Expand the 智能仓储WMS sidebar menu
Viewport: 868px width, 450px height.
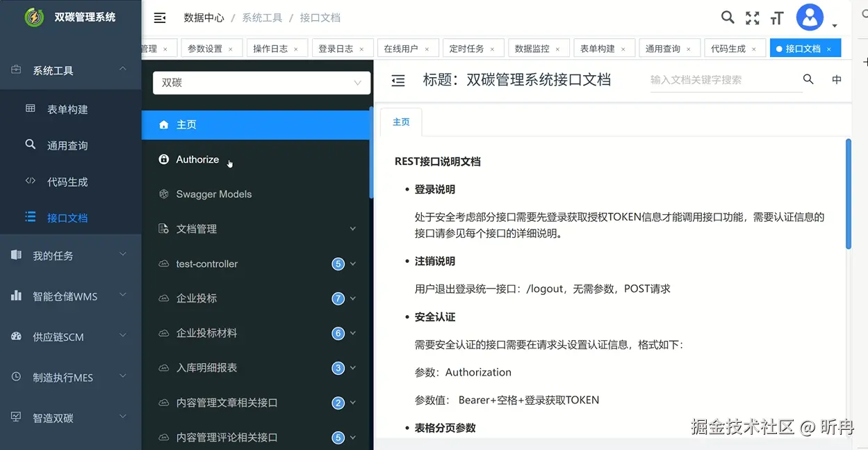70,296
